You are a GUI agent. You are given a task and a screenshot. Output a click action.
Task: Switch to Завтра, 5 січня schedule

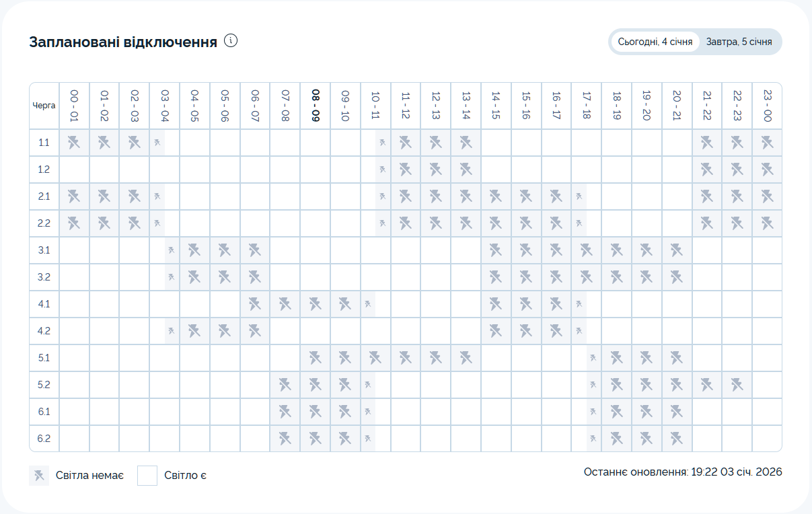pyautogui.click(x=739, y=42)
